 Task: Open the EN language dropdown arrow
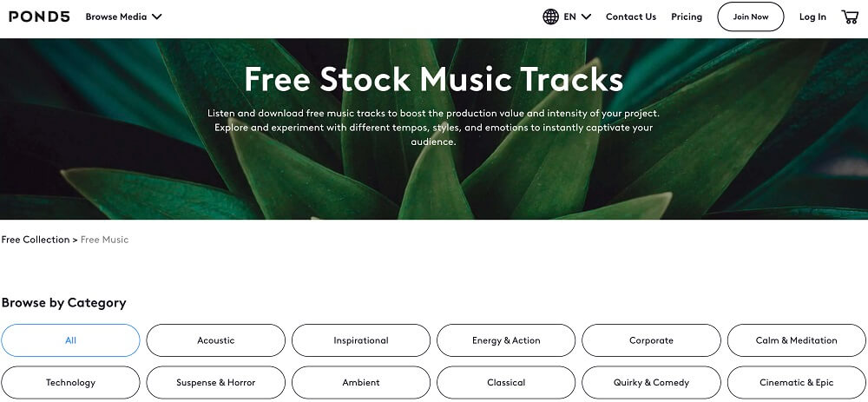click(x=586, y=16)
